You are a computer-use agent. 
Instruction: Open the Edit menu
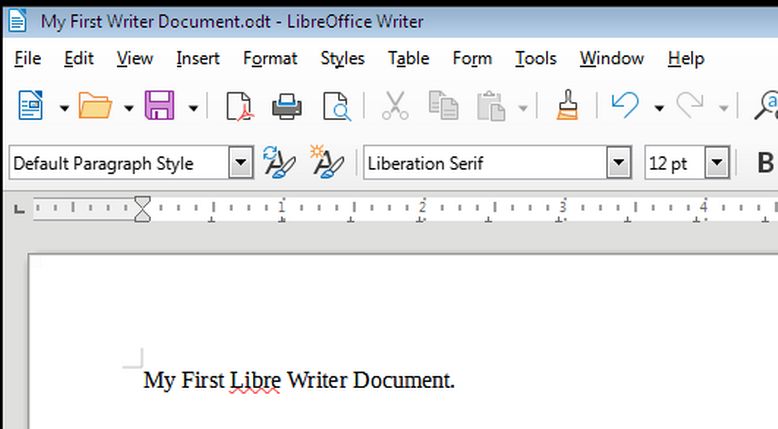79,59
